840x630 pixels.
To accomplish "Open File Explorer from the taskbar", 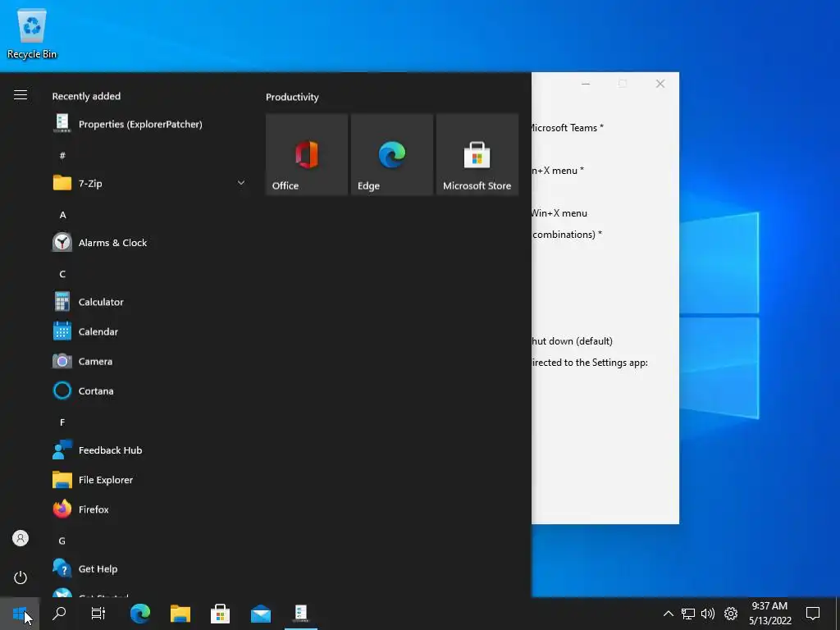I will [180, 614].
